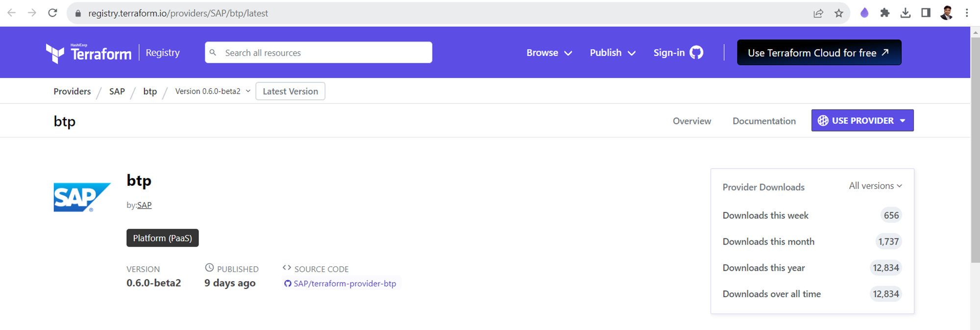
Task: Open browser downloads icon
Action: [x=905, y=13]
